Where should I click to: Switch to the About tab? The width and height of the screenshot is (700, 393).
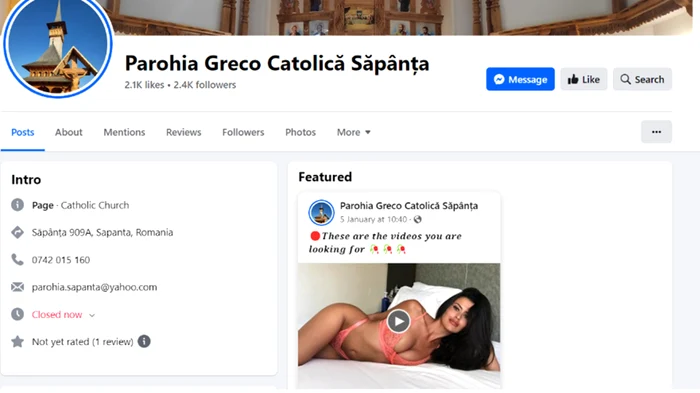point(69,132)
